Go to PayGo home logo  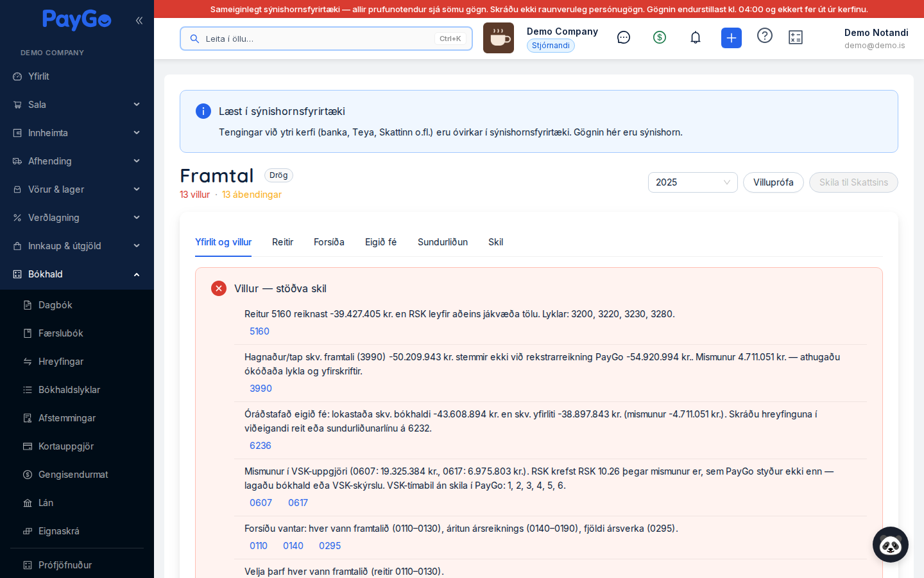(77, 20)
